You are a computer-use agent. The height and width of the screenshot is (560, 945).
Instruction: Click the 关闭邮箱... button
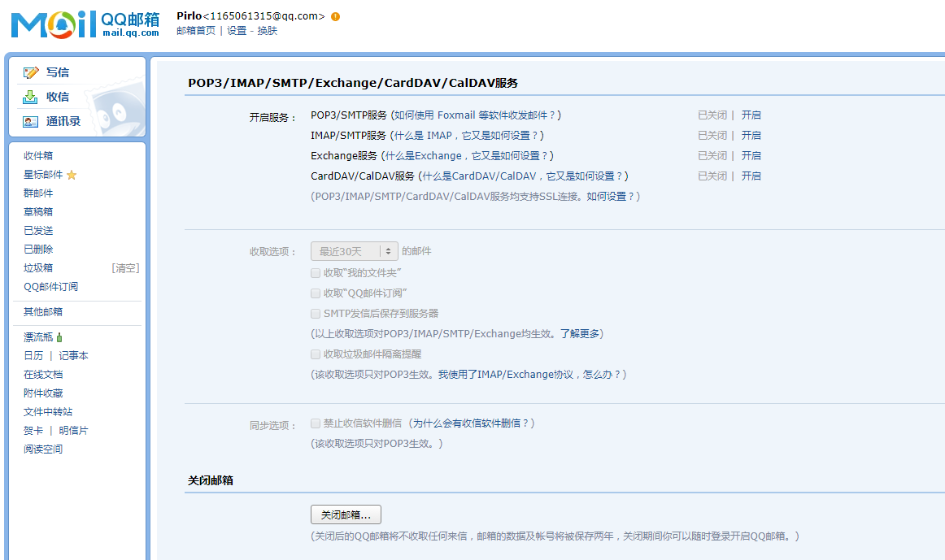click(x=346, y=515)
